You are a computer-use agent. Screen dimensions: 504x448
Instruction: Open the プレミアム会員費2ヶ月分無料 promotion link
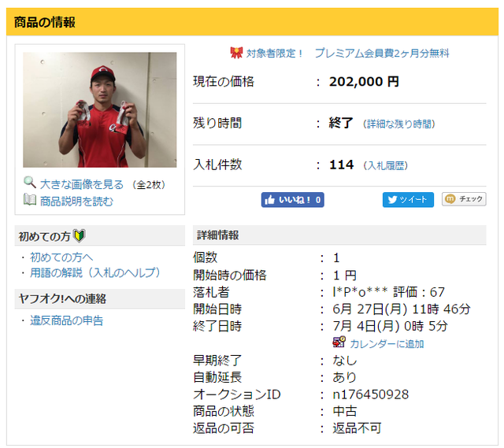382,53
